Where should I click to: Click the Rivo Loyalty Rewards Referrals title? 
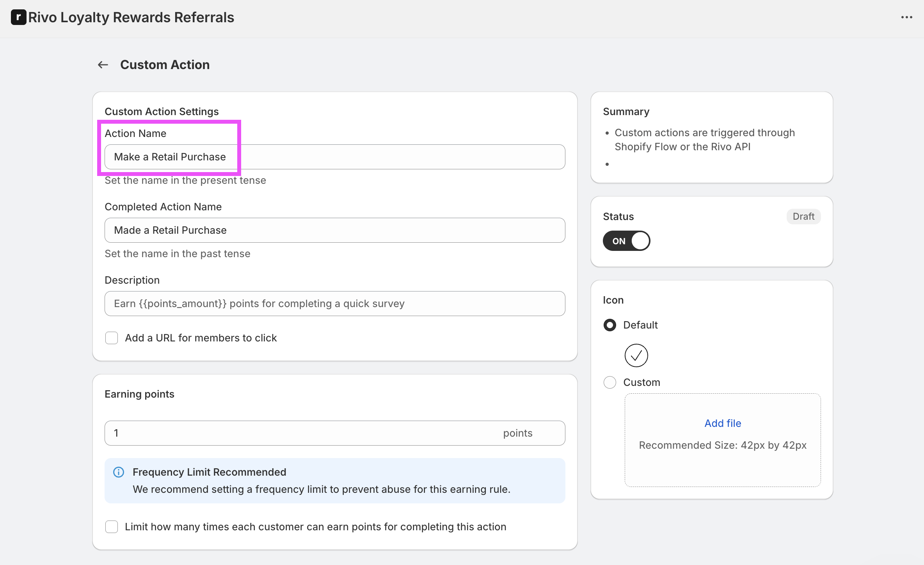coord(131,17)
